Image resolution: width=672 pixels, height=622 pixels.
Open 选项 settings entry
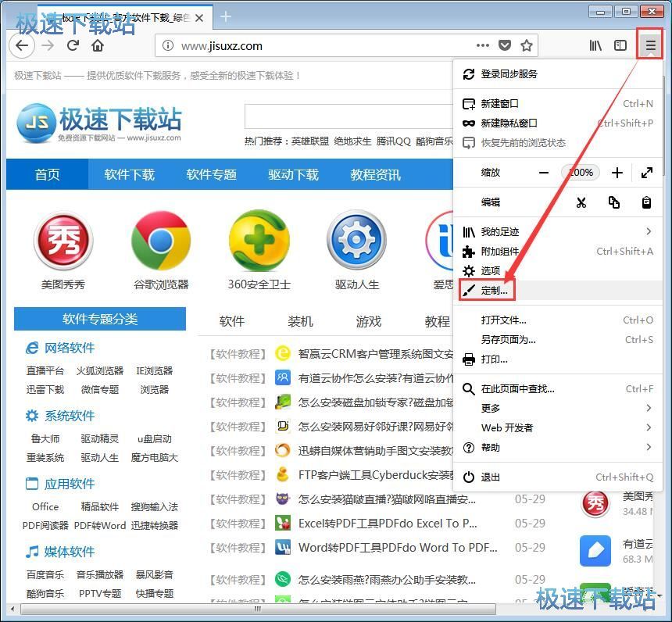tap(558, 271)
